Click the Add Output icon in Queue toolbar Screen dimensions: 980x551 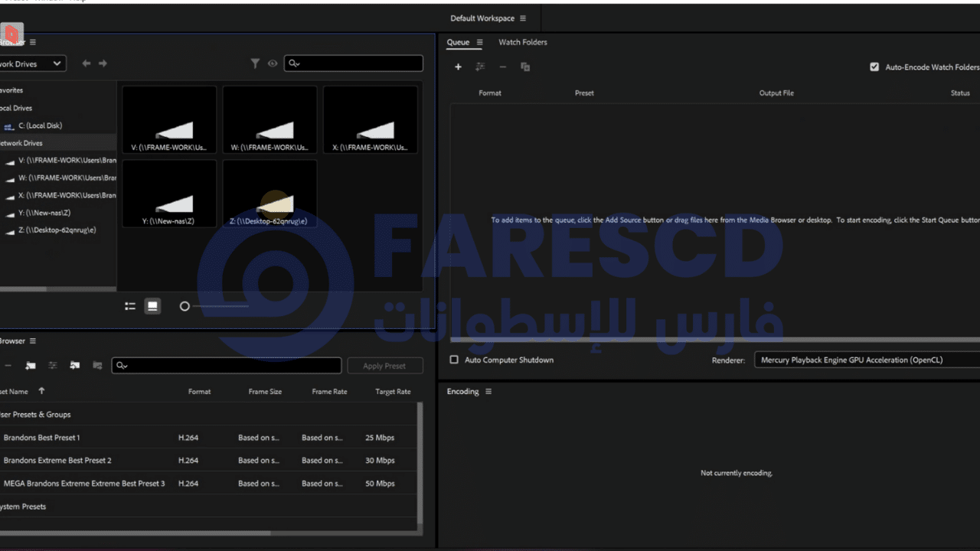[480, 67]
